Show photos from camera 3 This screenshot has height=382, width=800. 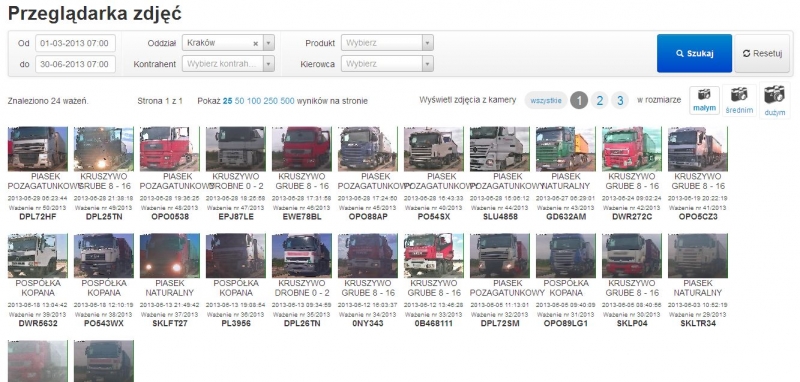point(620,100)
